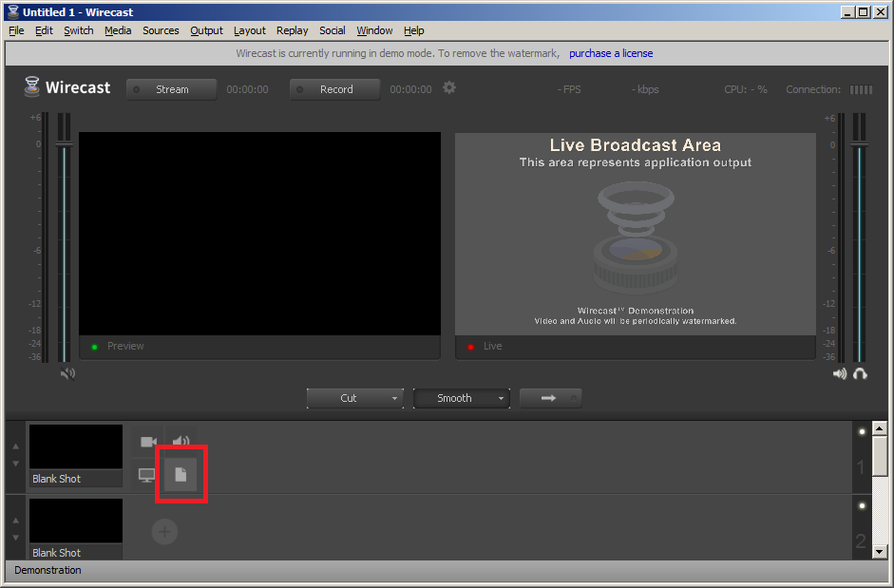
Task: Toggle the AutoLive indicator on the Go button
Action: (x=574, y=398)
